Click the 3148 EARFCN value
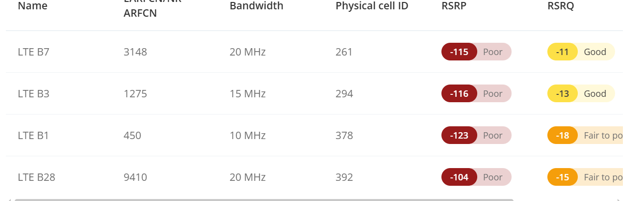The image size is (644, 201). tap(135, 52)
